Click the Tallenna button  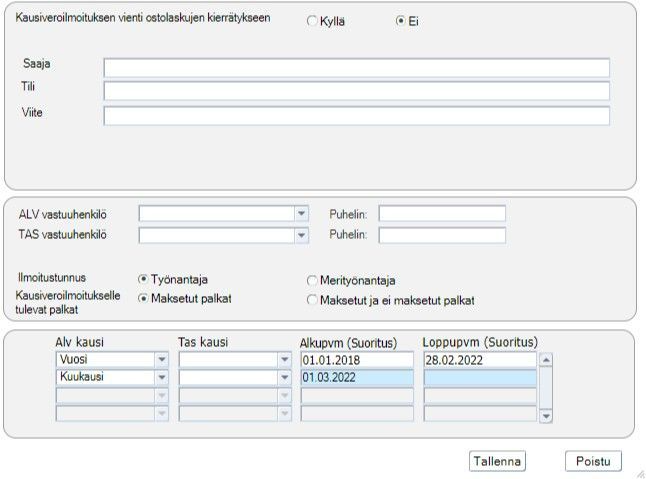pos(497,461)
